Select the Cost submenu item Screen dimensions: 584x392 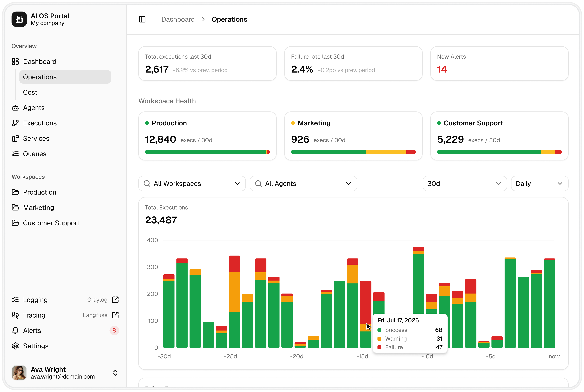tap(30, 92)
